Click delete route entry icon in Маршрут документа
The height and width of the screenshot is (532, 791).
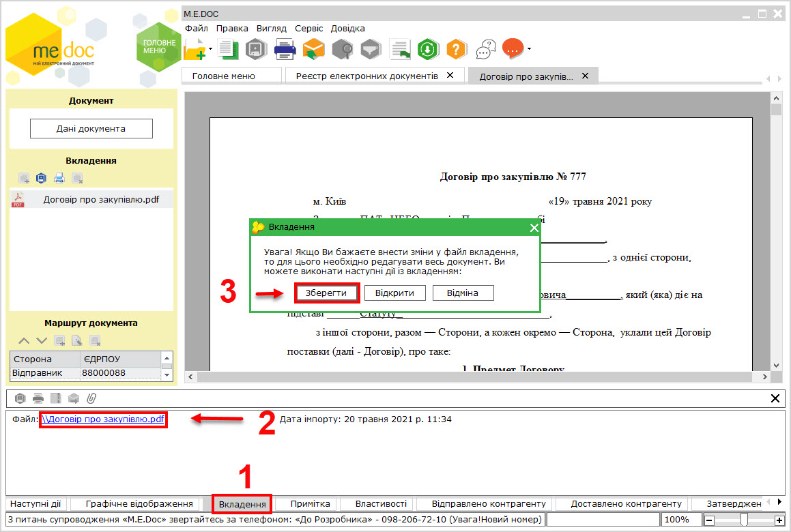click(x=95, y=341)
